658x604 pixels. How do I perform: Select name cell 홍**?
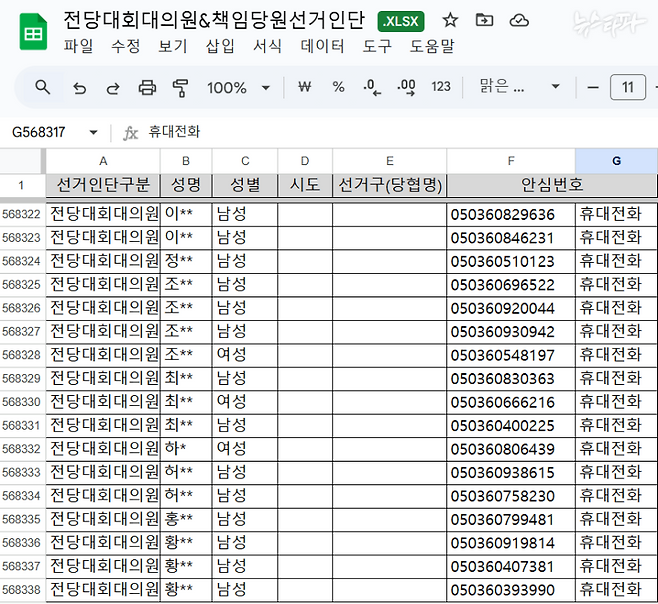186,520
